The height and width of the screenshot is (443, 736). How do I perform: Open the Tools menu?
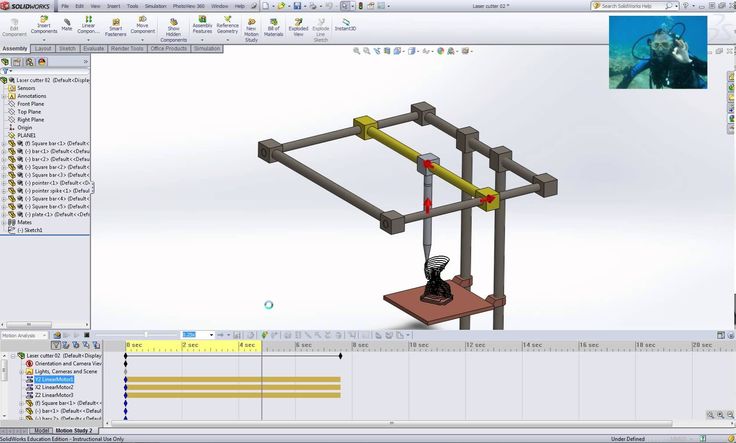133,6
